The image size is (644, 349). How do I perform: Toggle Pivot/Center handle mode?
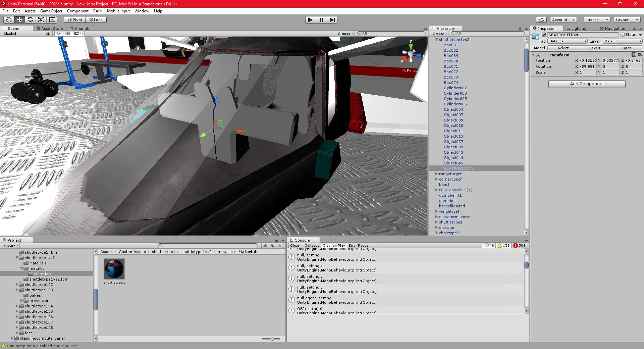click(75, 20)
